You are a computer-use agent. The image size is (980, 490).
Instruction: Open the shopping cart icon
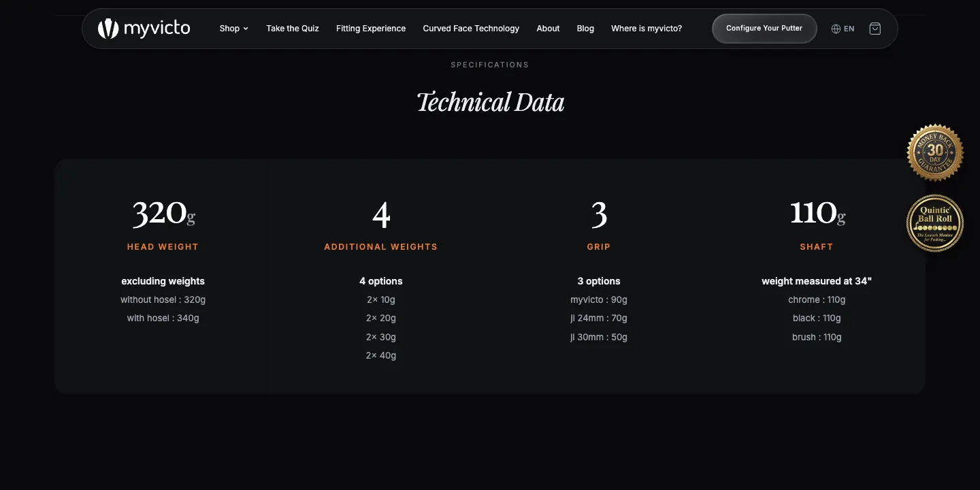tap(875, 29)
